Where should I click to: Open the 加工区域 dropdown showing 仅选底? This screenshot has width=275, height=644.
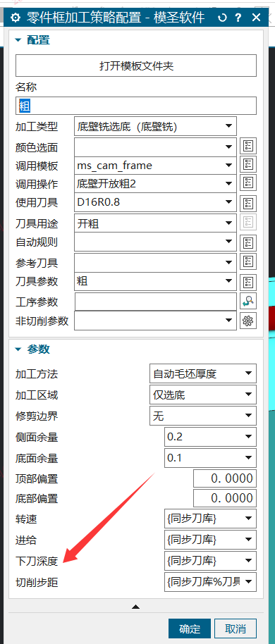pos(203,395)
